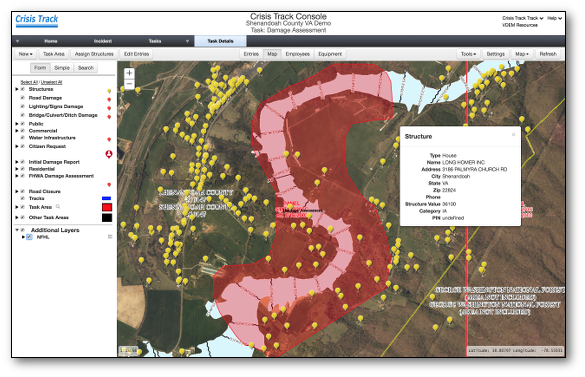This screenshot has width=585, height=377.
Task: Click the NFHL layer options icon
Action: tap(110, 237)
